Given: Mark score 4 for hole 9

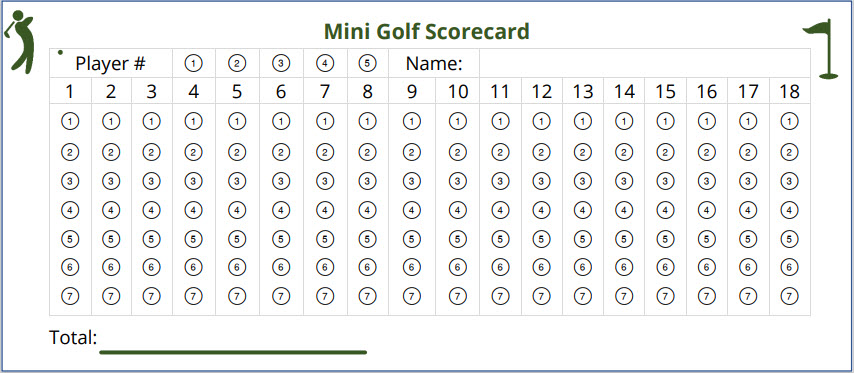Looking at the screenshot, I should (x=412, y=209).
